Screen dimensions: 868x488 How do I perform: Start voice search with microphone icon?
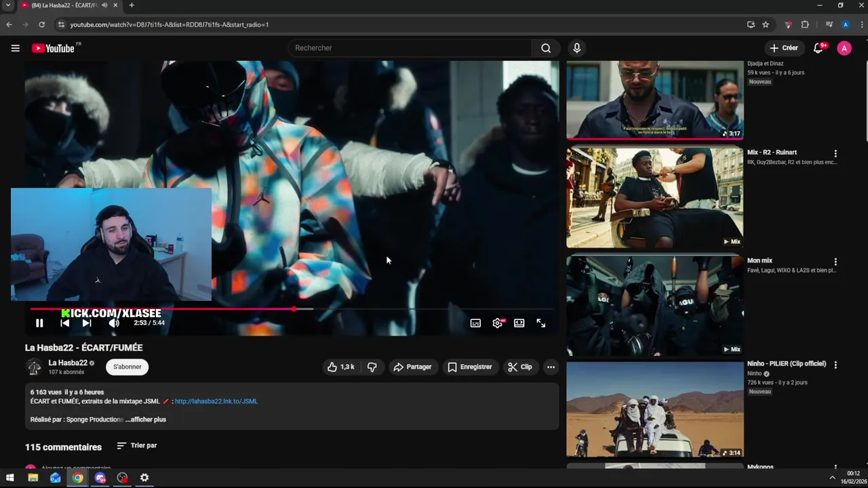pos(577,48)
